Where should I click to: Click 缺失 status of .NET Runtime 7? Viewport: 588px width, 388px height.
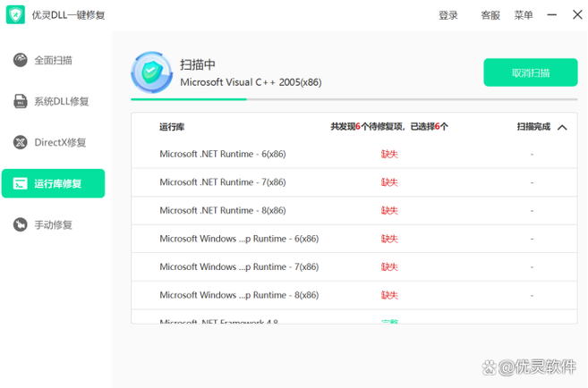[x=389, y=182]
